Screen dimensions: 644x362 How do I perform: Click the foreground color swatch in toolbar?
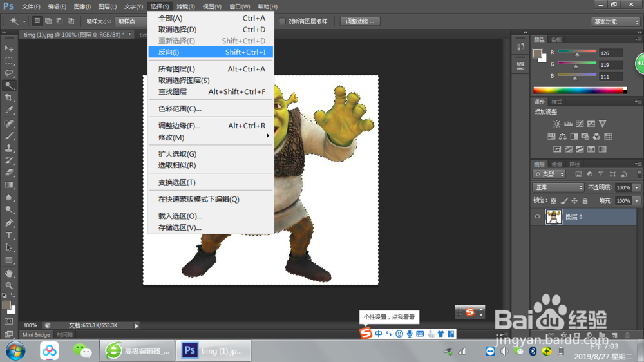(6, 305)
